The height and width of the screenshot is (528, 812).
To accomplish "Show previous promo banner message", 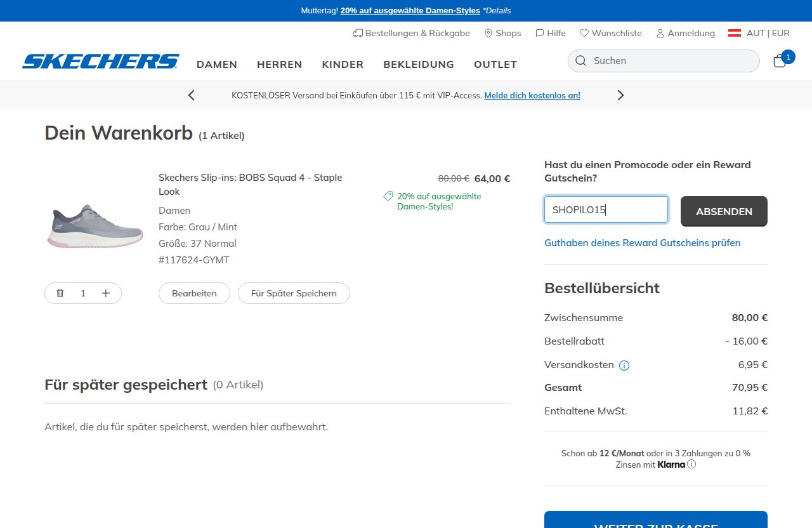I will (x=192, y=95).
